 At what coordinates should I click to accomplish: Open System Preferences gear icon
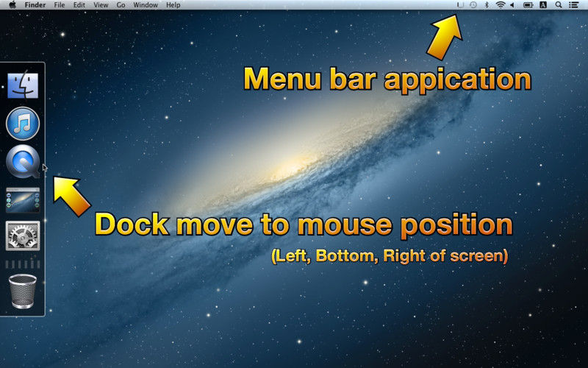point(22,236)
